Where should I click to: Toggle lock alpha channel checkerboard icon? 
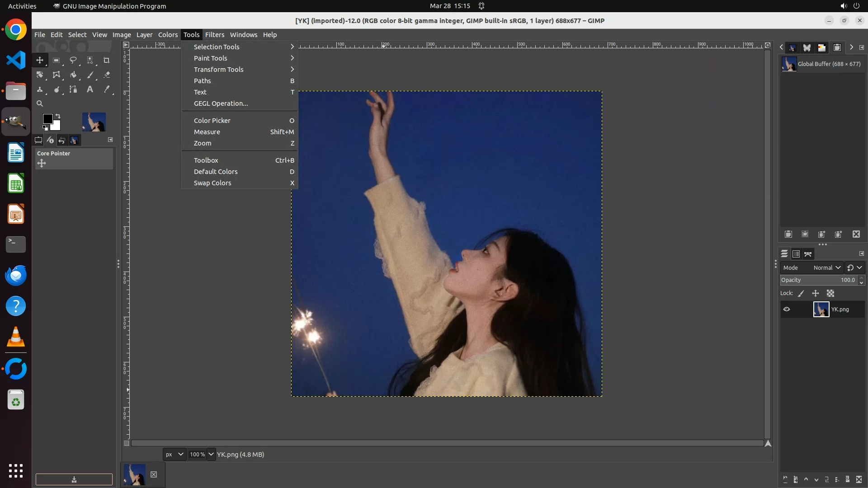coord(830,293)
